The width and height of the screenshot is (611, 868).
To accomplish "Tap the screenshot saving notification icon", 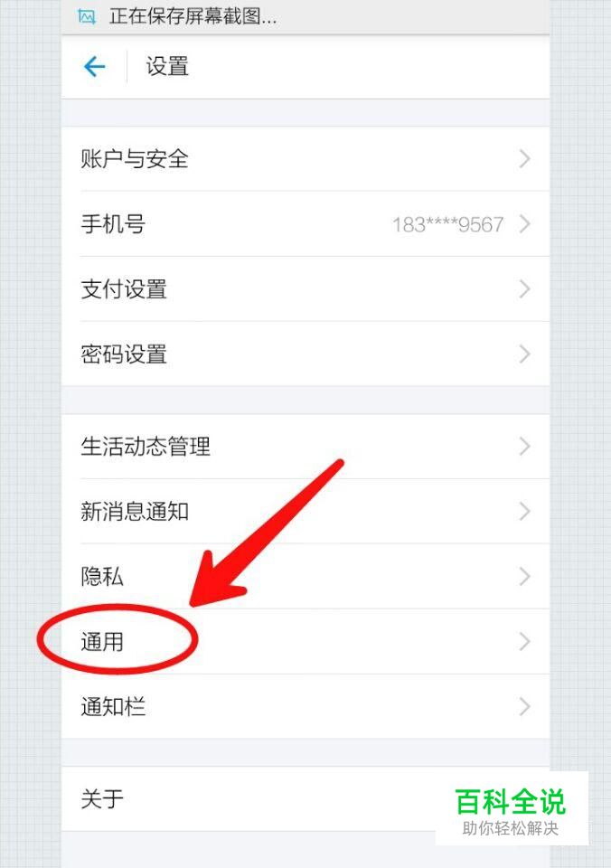I will [x=87, y=16].
